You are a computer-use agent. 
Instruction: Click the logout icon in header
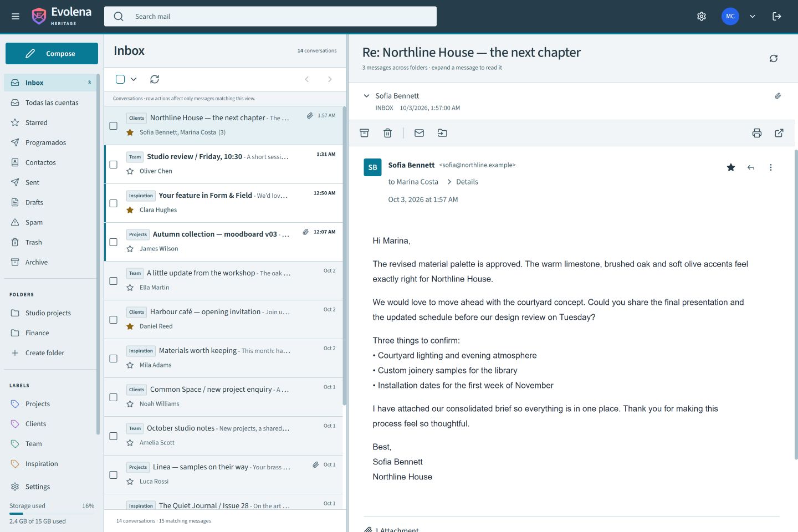[777, 17]
